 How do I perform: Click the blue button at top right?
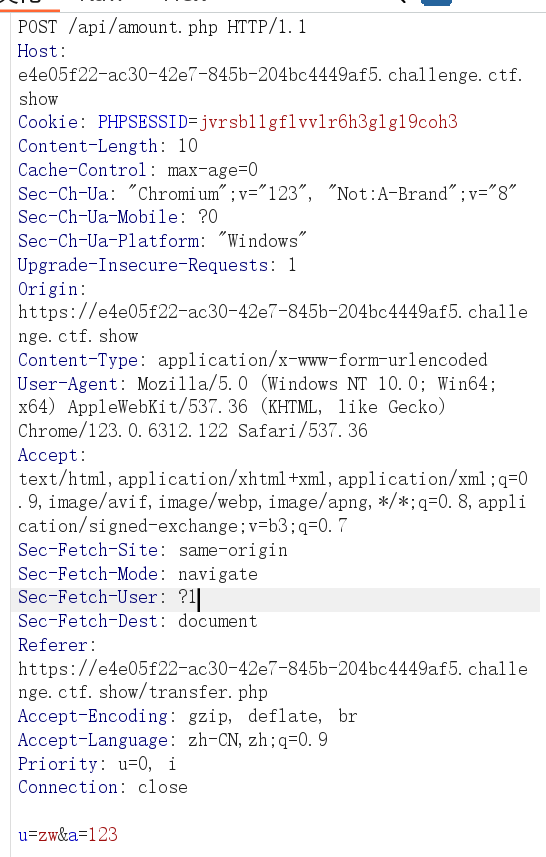(436, 2)
